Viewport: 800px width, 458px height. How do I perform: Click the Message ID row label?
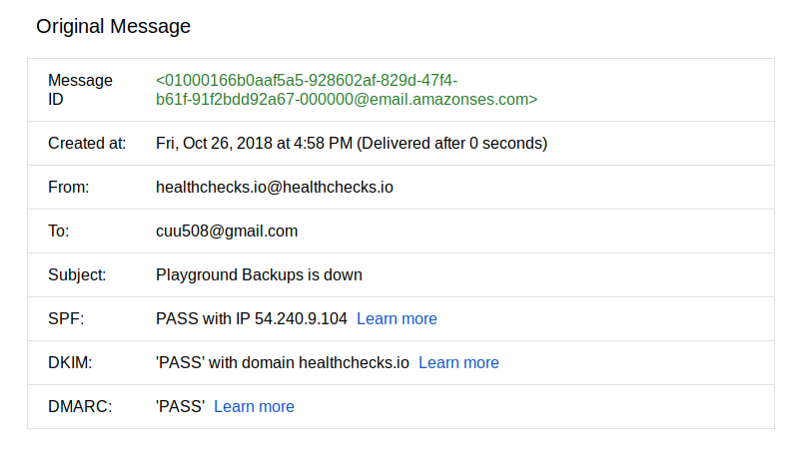click(80, 90)
